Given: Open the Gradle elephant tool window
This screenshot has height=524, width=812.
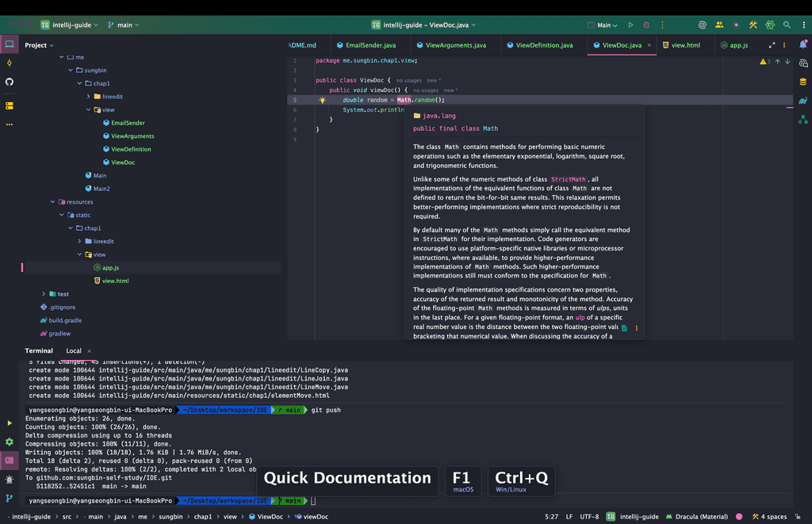Looking at the screenshot, I should [803, 101].
